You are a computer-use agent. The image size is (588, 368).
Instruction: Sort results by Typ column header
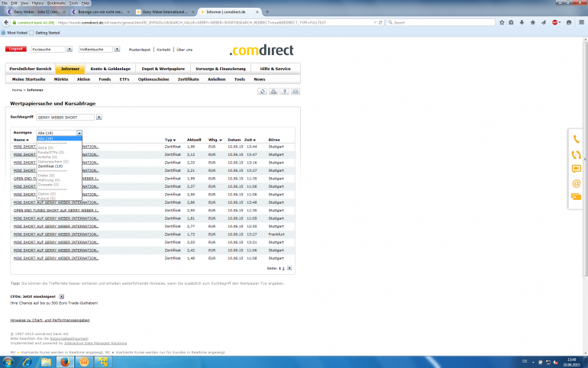point(170,140)
